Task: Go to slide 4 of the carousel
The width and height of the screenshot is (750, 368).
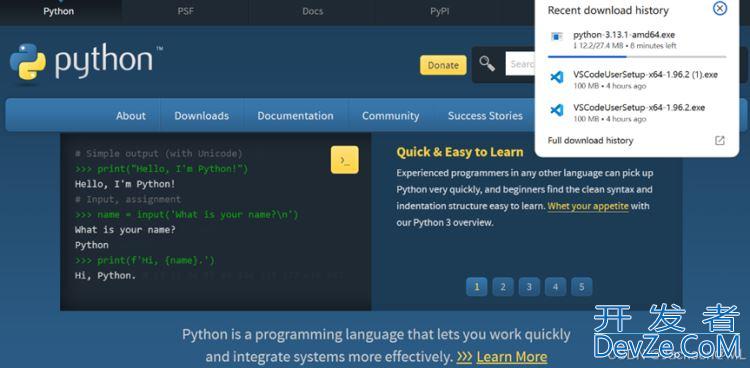Action: click(x=555, y=287)
